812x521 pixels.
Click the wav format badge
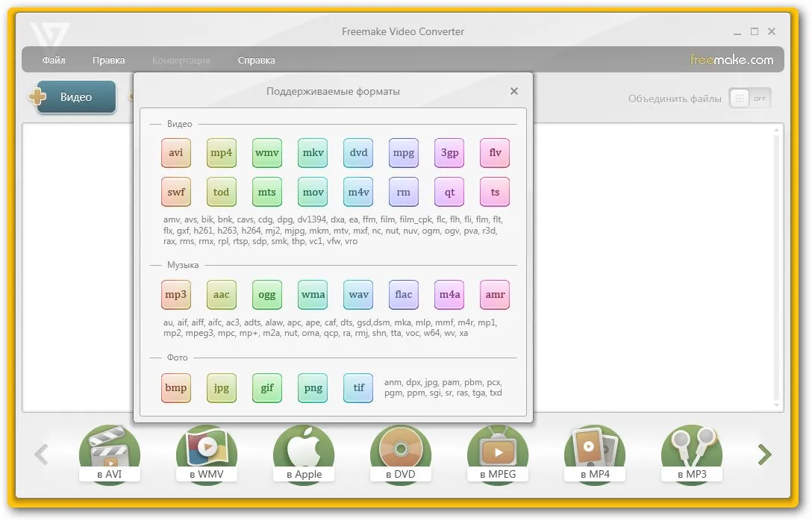(358, 295)
